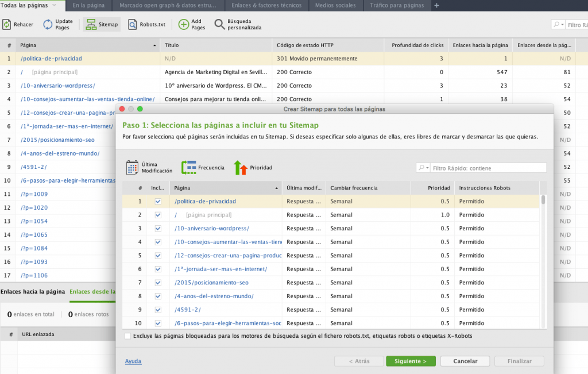Click Título column header in main table
Viewport: 588px width, 374px height.
(216, 45)
